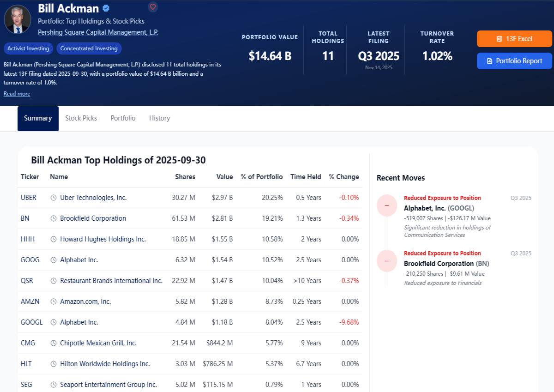Download the 13F Excel file
554x392 pixels.
pos(514,39)
